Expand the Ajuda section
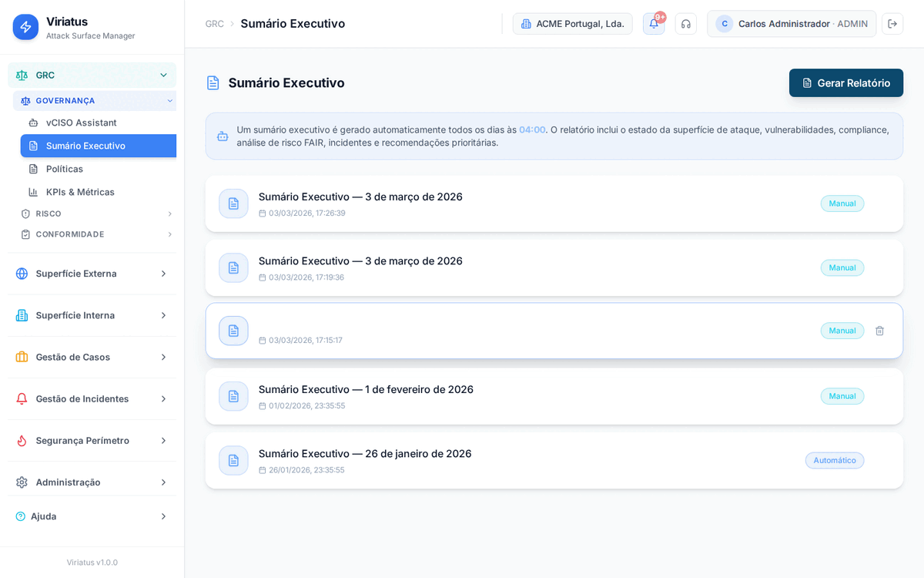 tap(92, 516)
